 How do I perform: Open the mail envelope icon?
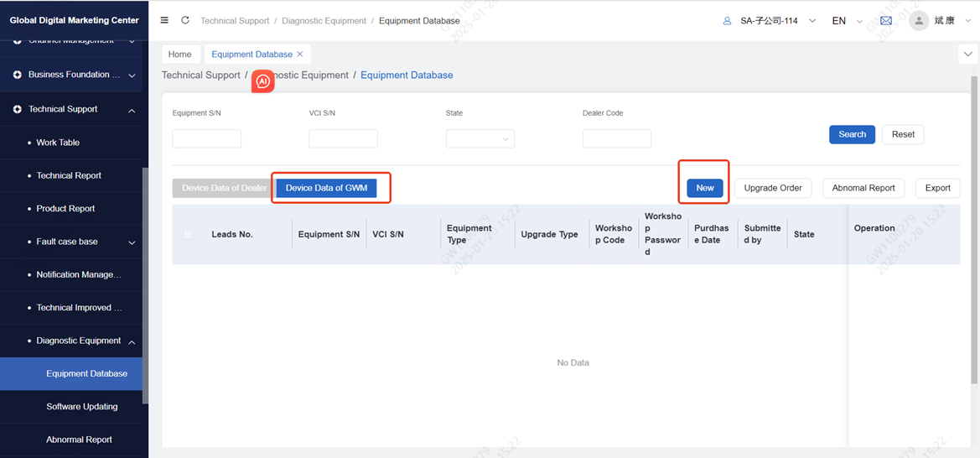click(x=886, y=21)
